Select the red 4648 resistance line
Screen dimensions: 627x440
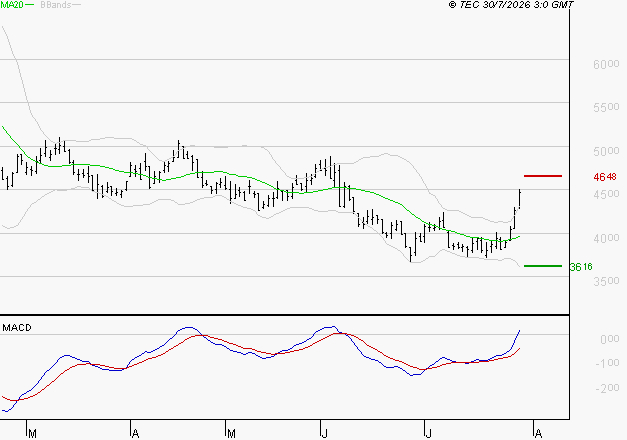[x=543, y=176]
